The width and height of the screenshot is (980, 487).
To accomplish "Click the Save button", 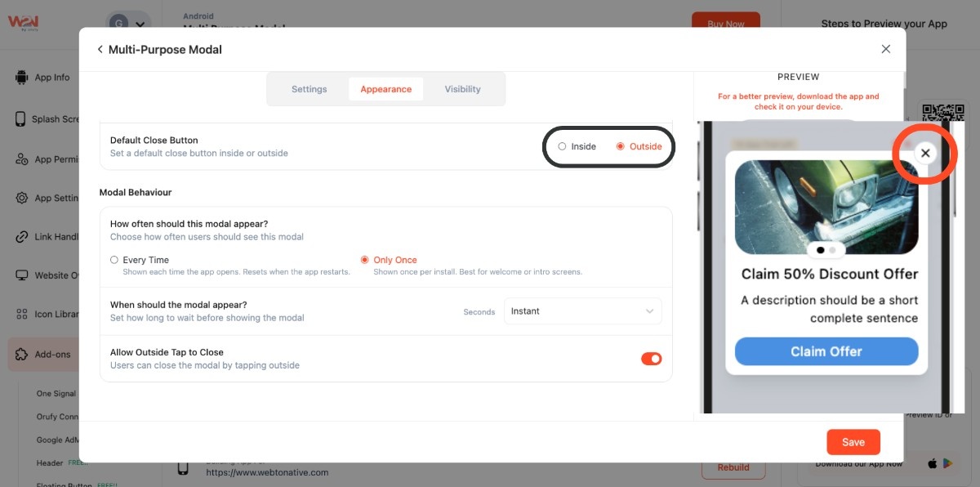I will click(x=853, y=442).
